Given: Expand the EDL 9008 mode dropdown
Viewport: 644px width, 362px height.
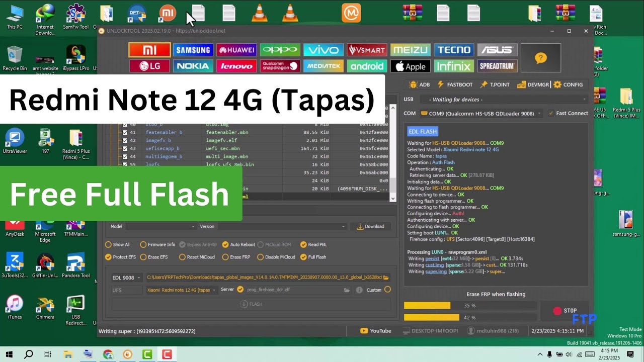Looking at the screenshot, I should (127, 278).
